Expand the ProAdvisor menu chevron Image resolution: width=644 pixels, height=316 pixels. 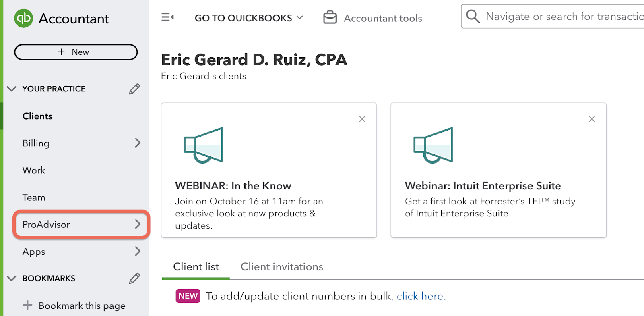click(x=138, y=225)
